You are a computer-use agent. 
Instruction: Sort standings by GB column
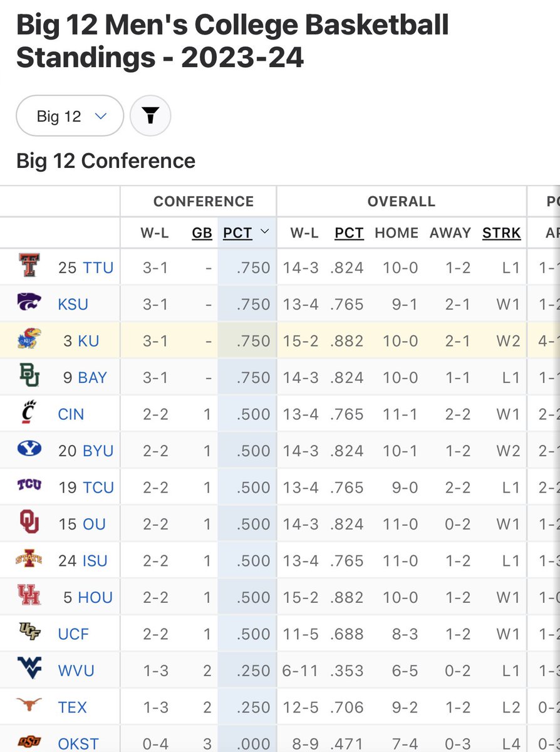(x=202, y=233)
